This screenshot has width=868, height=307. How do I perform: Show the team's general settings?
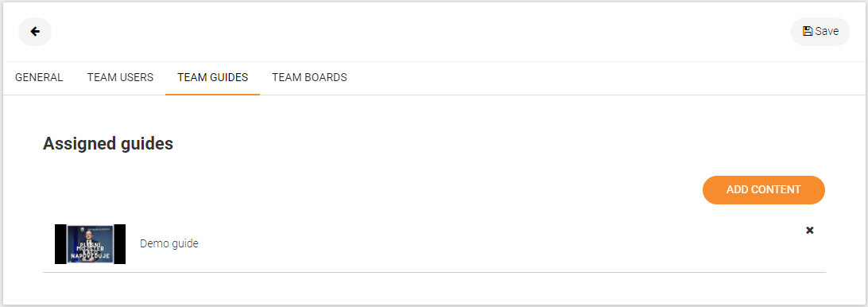39,78
